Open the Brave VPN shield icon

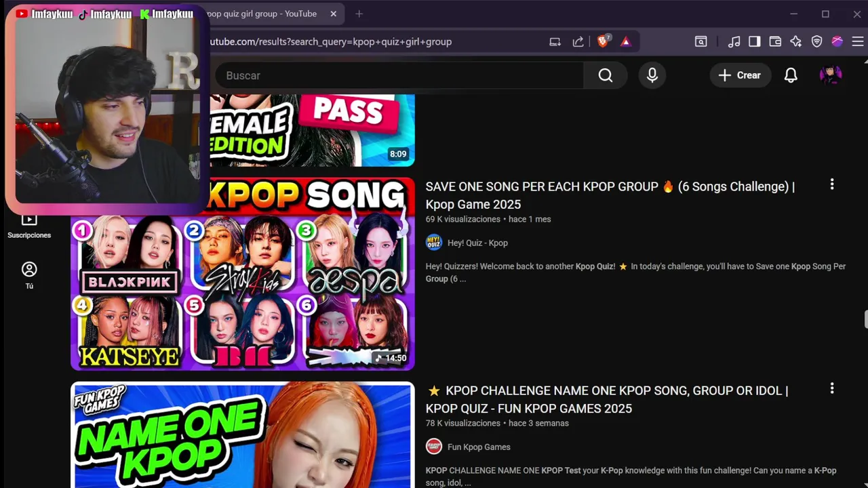click(816, 41)
